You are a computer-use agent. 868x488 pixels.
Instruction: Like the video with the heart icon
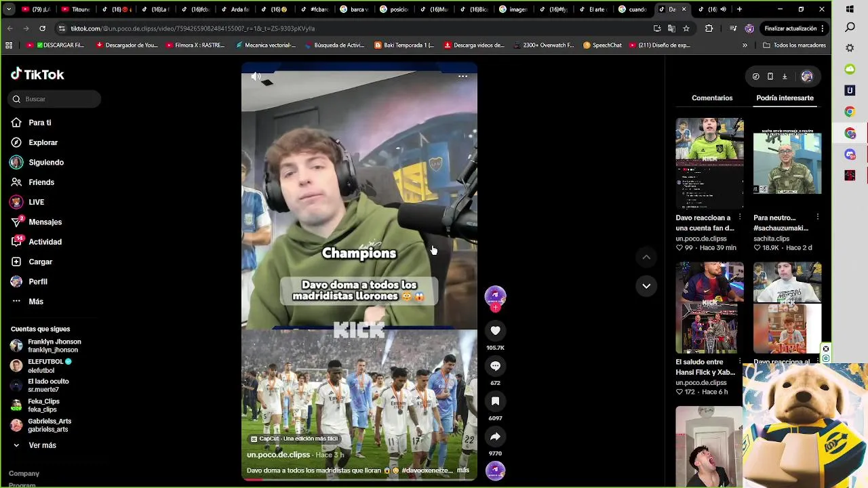[495, 331]
